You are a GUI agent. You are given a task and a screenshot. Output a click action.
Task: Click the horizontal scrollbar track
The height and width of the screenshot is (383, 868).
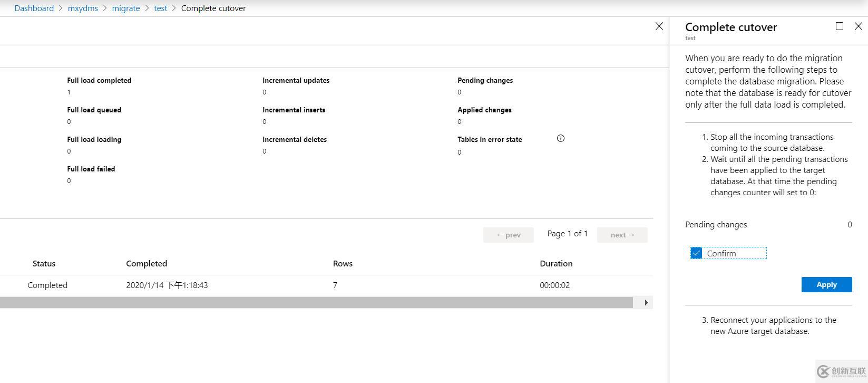[x=316, y=302]
